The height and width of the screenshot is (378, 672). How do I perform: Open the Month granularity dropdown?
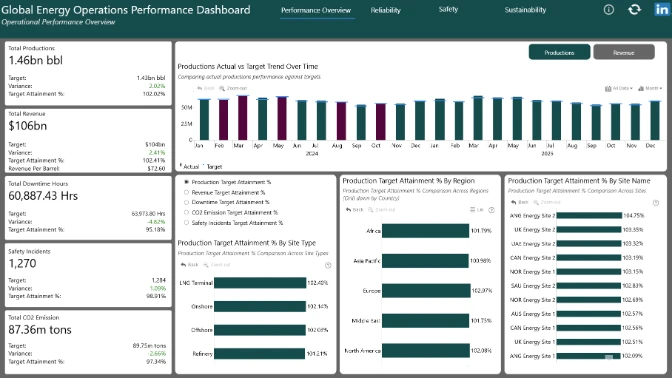pyautogui.click(x=650, y=88)
